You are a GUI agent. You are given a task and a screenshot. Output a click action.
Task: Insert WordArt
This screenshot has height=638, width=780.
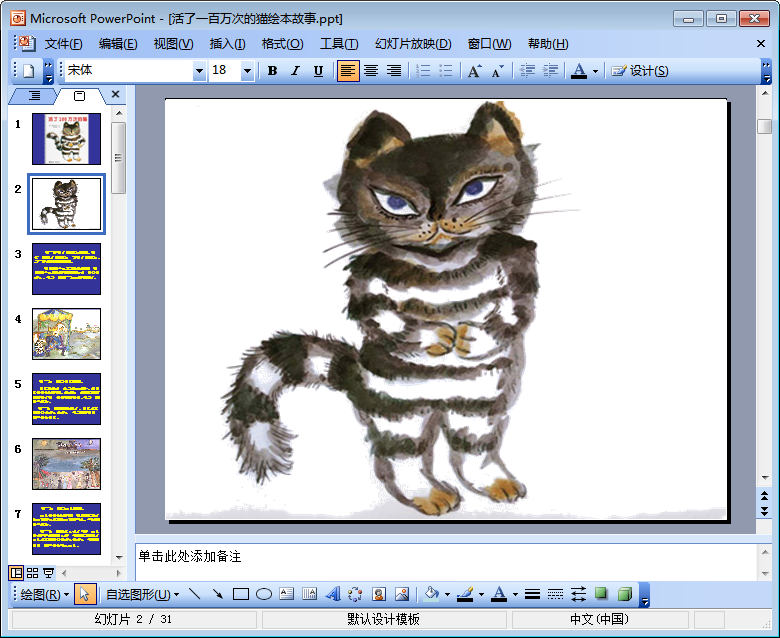tap(332, 594)
